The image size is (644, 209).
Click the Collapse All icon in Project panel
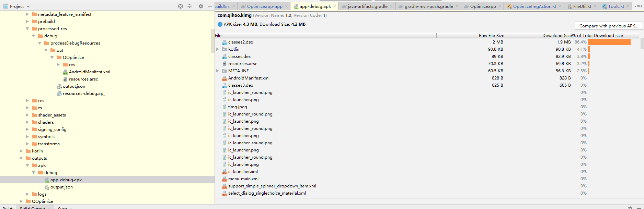pyautogui.click(x=189, y=6)
